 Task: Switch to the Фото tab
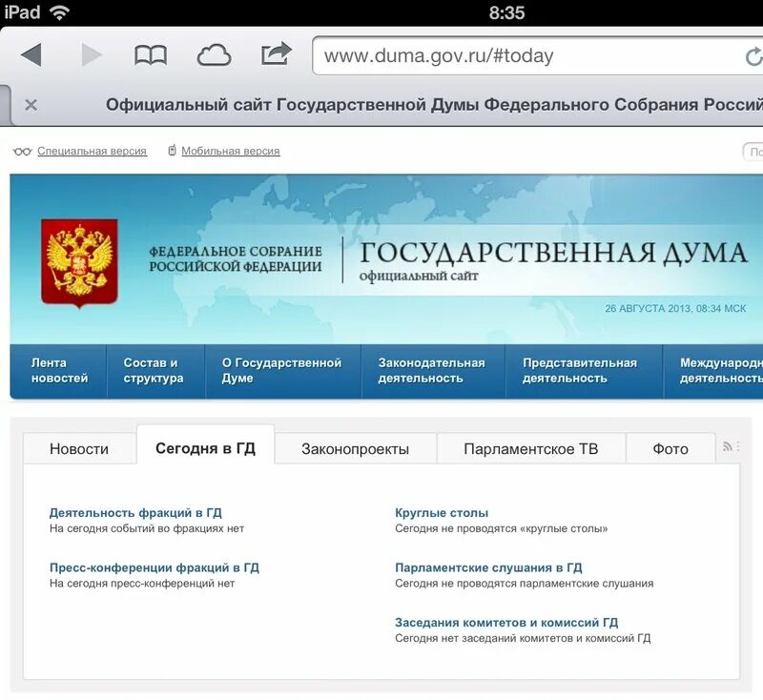pyautogui.click(x=670, y=448)
